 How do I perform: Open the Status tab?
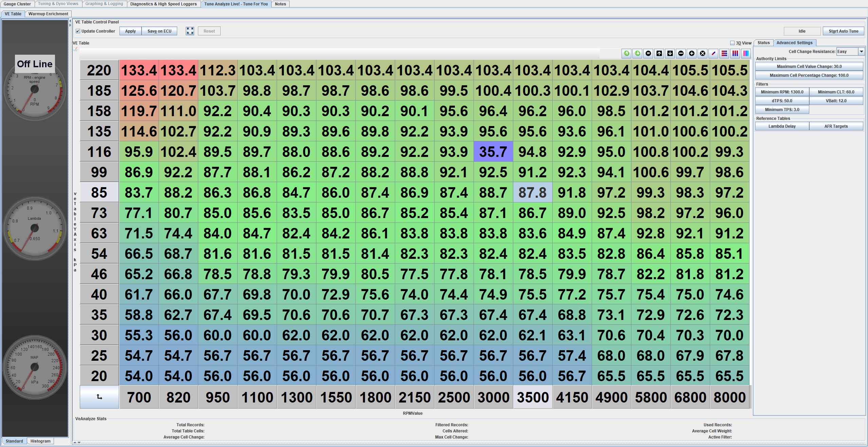point(763,43)
